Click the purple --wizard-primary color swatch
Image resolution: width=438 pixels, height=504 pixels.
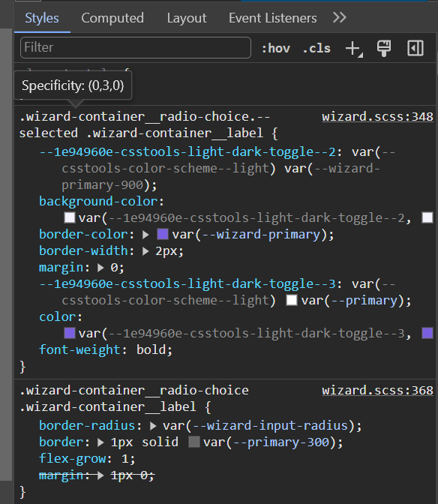pyautogui.click(x=163, y=234)
